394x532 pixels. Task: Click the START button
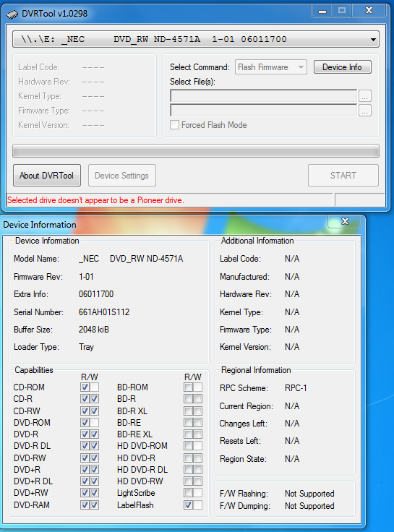(x=343, y=176)
